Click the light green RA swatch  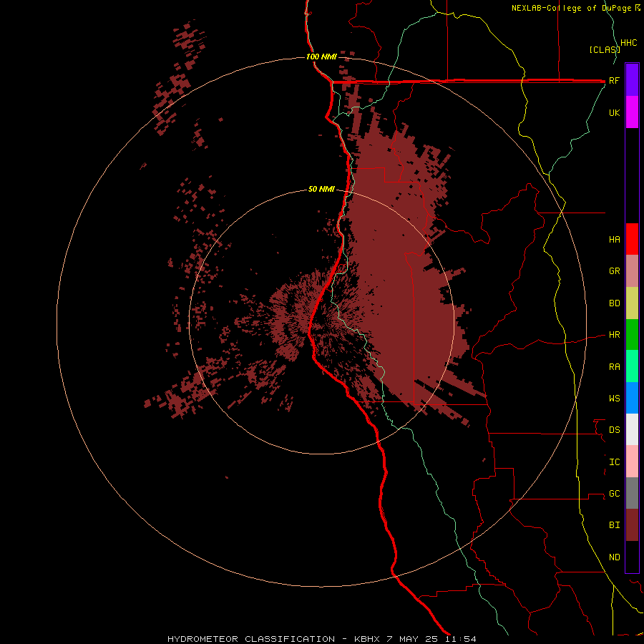(x=632, y=366)
